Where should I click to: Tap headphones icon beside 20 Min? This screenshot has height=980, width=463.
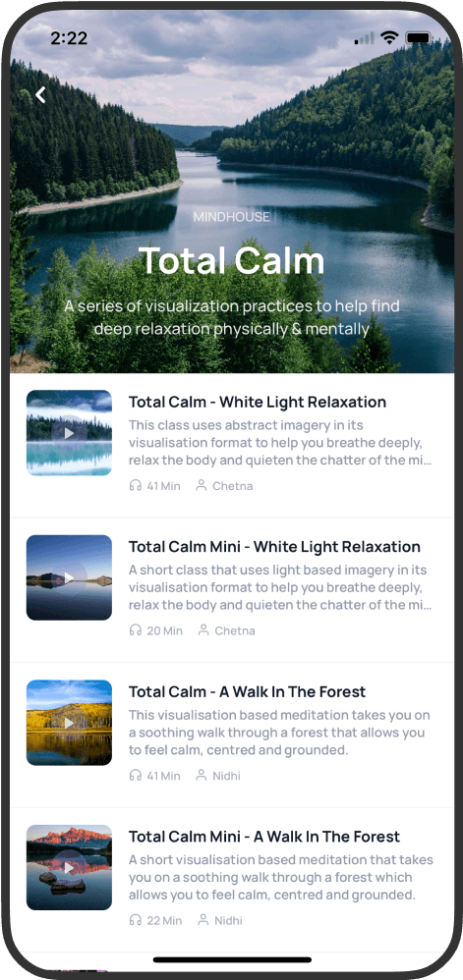(x=135, y=630)
